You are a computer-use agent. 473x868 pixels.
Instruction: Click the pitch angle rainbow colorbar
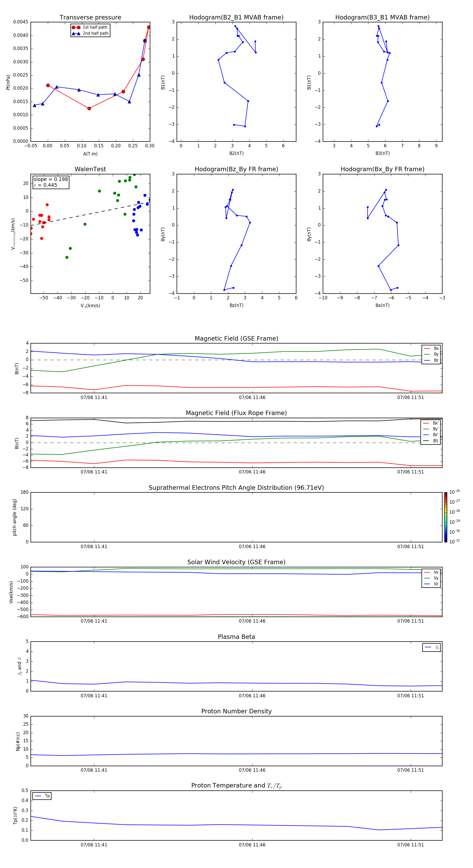point(446,517)
